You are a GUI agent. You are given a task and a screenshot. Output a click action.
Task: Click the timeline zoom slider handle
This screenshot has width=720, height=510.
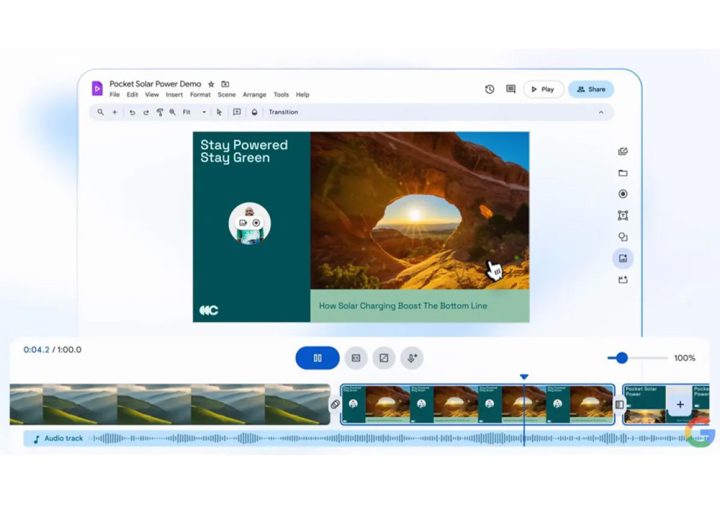(622, 358)
